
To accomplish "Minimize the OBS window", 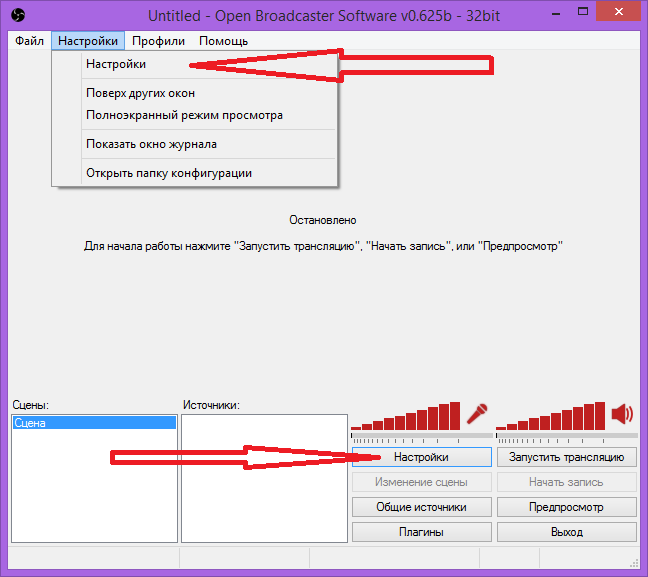I will [556, 12].
